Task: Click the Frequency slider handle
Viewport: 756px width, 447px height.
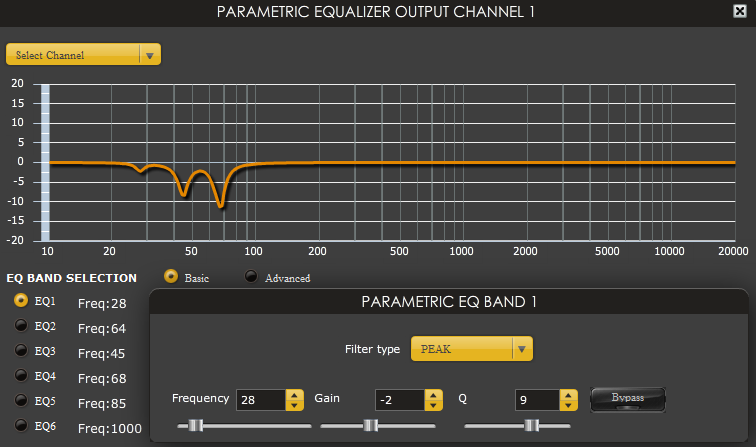Action: (x=195, y=426)
